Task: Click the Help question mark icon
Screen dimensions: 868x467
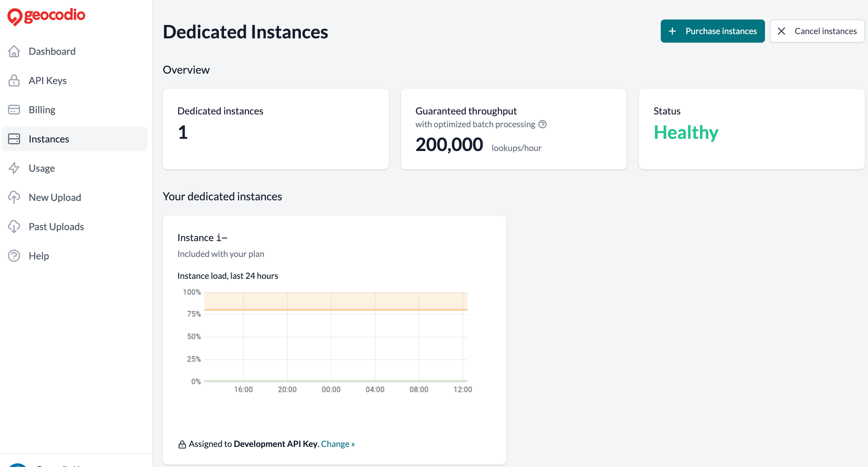Action: (14, 255)
